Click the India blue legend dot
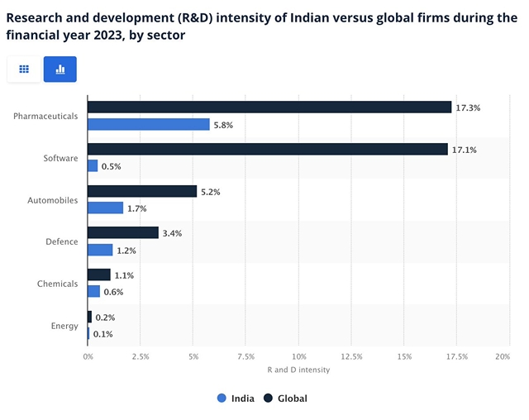Image resolution: width=529 pixels, height=420 pixels. pos(222,399)
